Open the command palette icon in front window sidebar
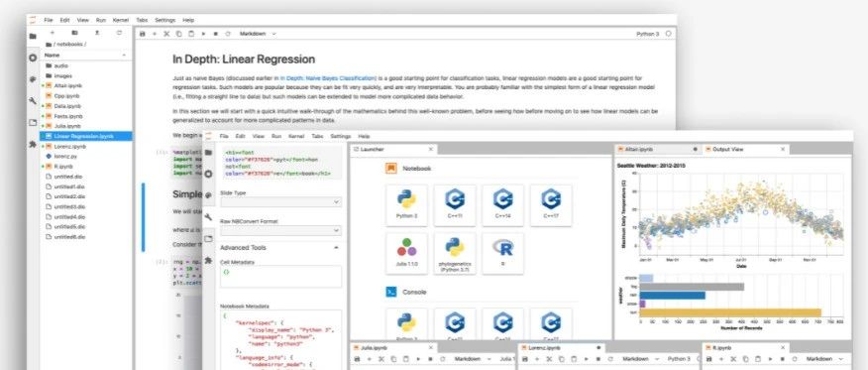 click(208, 195)
